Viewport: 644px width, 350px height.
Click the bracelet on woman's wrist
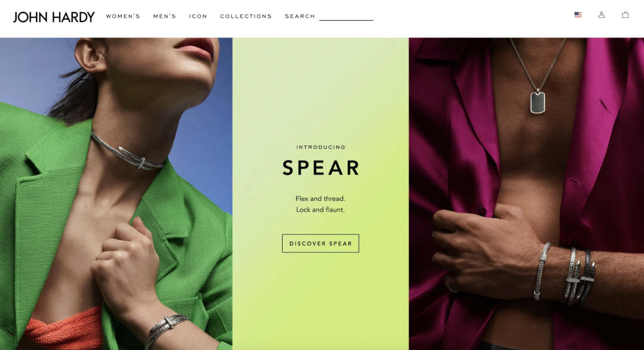[x=166, y=329]
